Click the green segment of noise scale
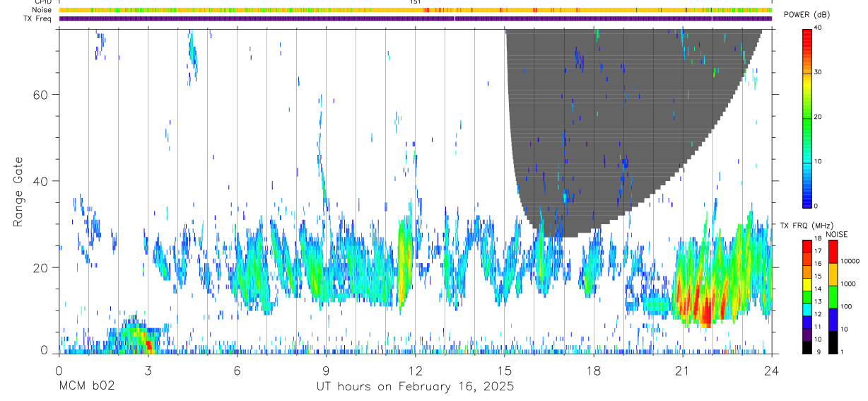 click(x=833, y=297)
